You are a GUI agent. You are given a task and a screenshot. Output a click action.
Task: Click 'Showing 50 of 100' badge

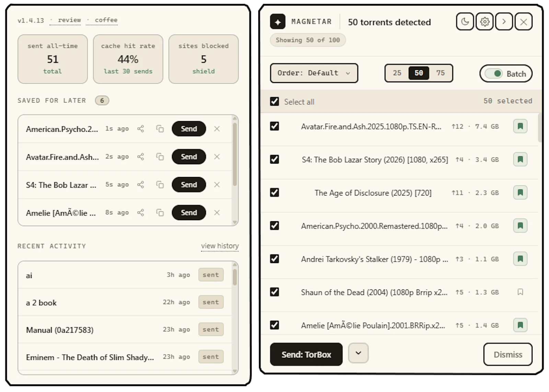(308, 40)
